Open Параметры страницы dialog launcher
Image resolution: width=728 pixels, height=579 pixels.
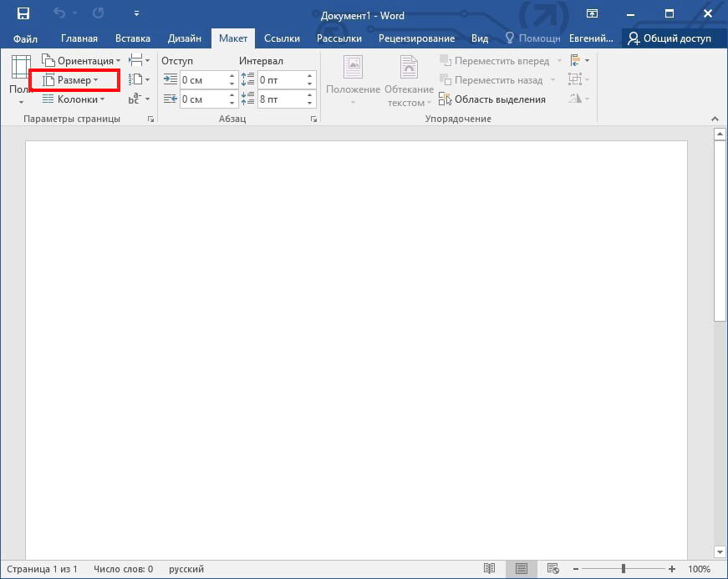coord(150,119)
